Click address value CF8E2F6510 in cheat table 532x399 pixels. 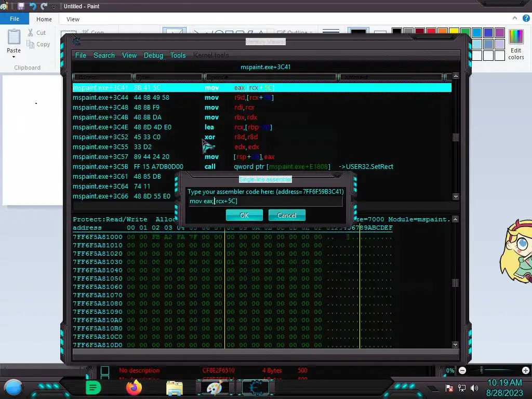click(219, 370)
